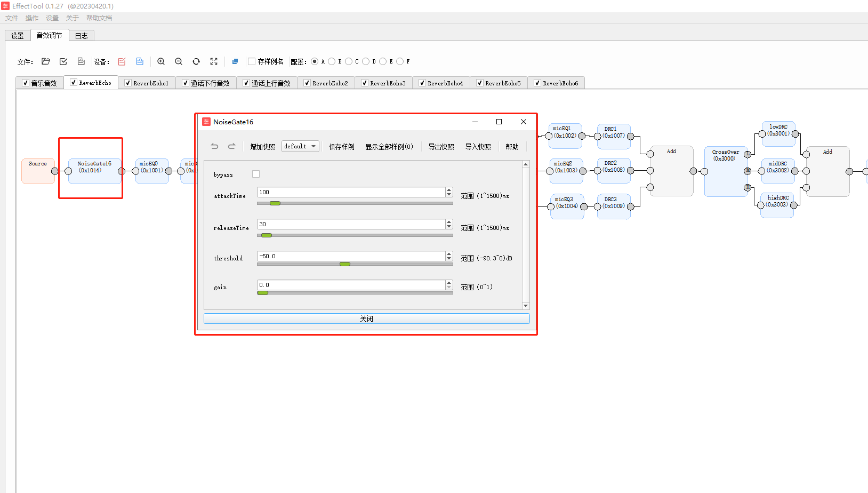
Task: Redo using the forward arrow in NoiseGate16
Action: tap(232, 146)
